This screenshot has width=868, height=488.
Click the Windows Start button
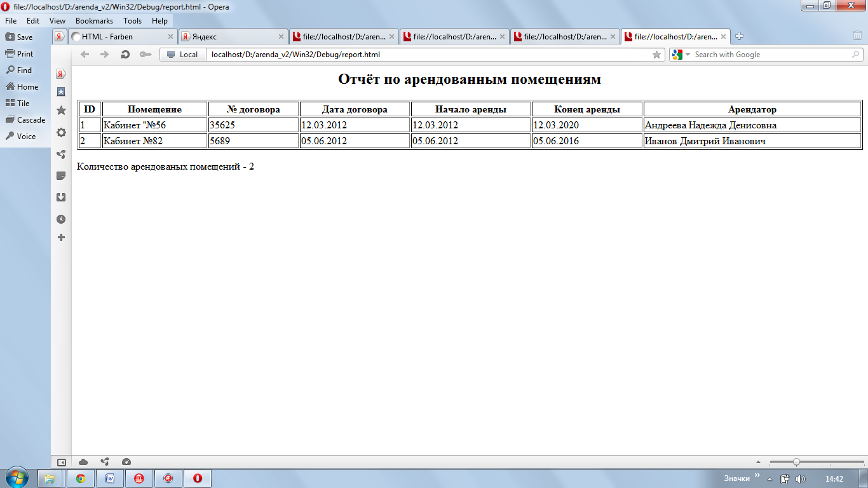click(17, 477)
